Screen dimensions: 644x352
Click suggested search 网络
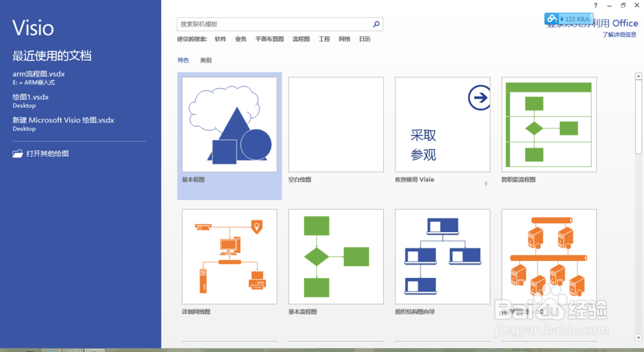[x=345, y=39]
